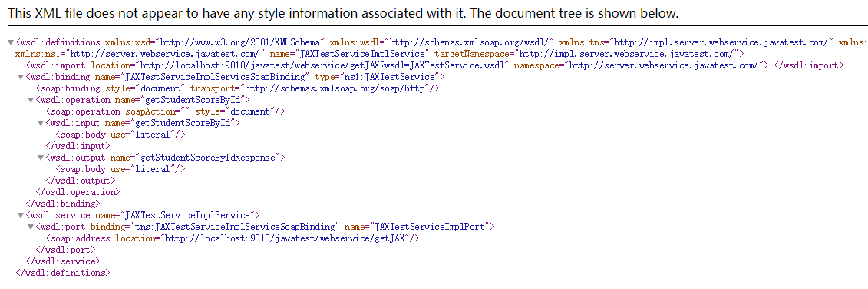Click the closing </wsdl:port> tag
The image size is (868, 289).
click(65, 250)
